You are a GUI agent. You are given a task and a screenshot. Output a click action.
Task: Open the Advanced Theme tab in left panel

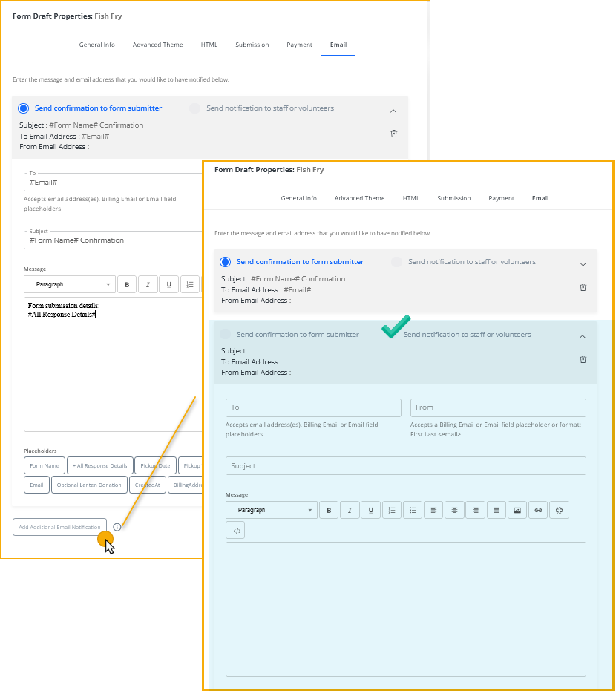point(157,45)
